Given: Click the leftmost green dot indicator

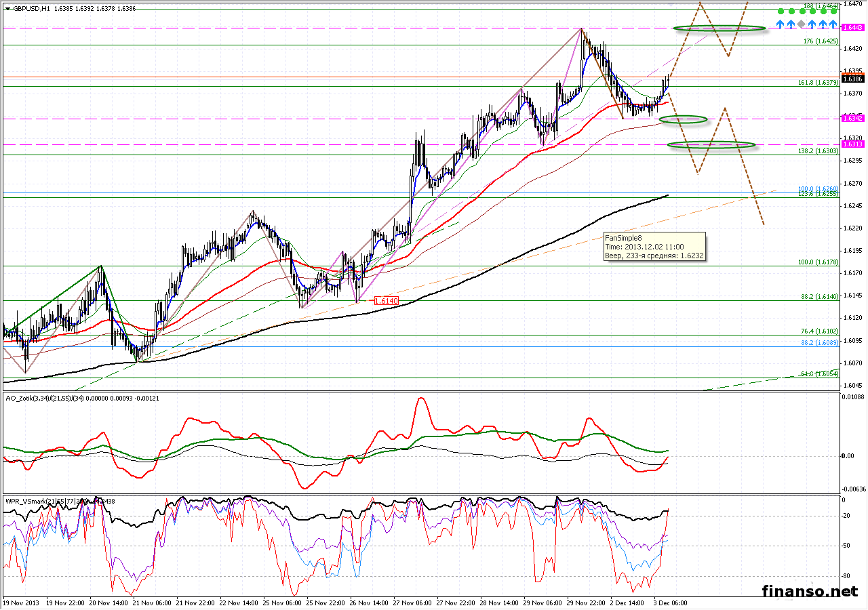Looking at the screenshot, I should tap(780, 12).
